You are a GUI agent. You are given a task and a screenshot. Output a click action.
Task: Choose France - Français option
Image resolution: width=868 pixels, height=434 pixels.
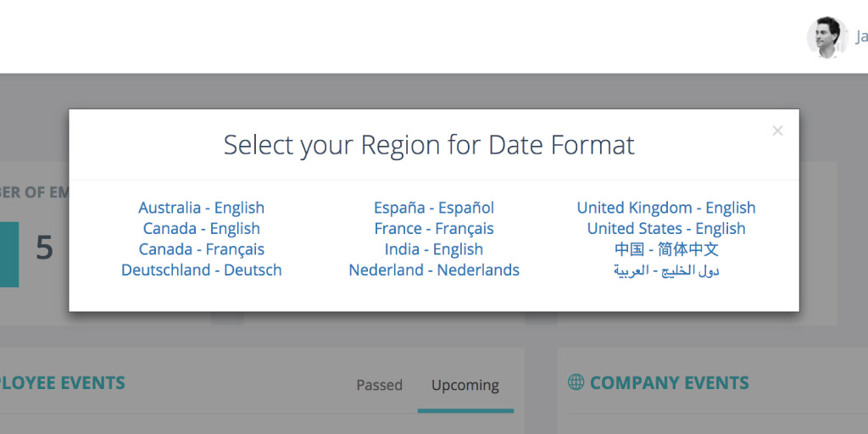pos(434,229)
